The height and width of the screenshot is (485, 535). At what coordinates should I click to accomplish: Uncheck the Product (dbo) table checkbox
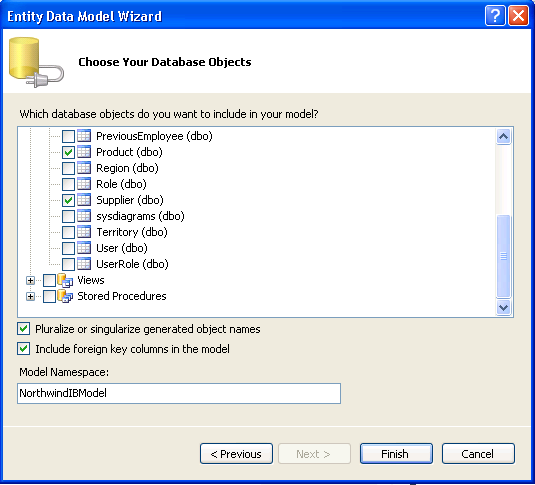click(x=68, y=152)
